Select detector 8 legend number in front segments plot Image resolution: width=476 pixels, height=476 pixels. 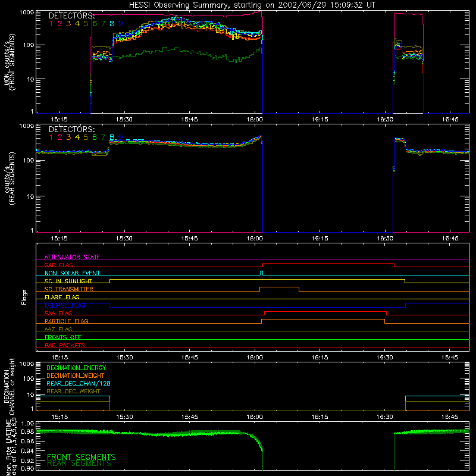tap(112, 24)
